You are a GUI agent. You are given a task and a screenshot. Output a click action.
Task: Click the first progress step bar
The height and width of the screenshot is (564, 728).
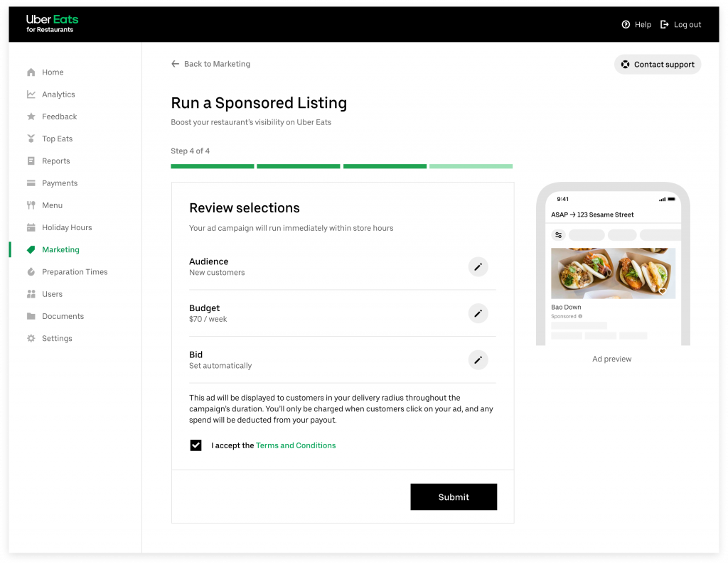click(x=212, y=166)
